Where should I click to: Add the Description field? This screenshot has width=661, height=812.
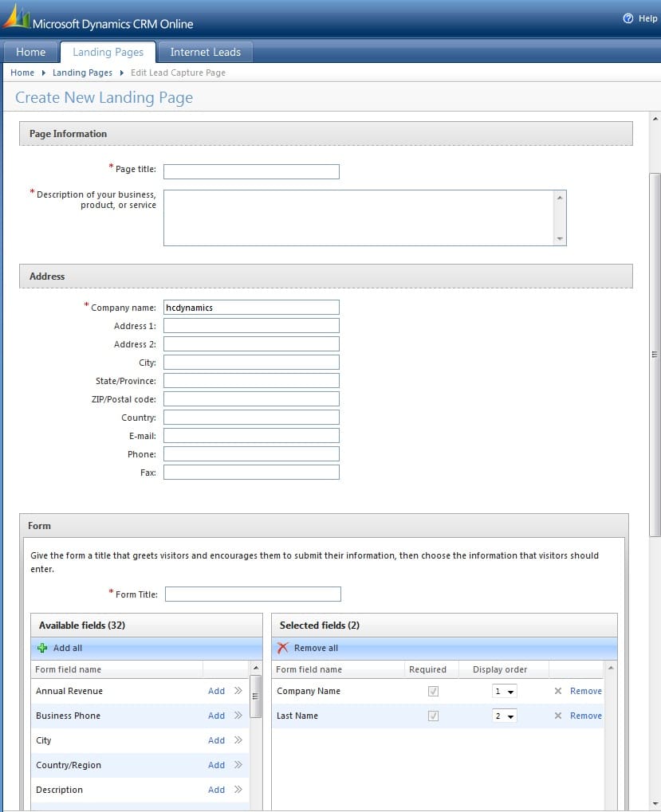click(217, 790)
